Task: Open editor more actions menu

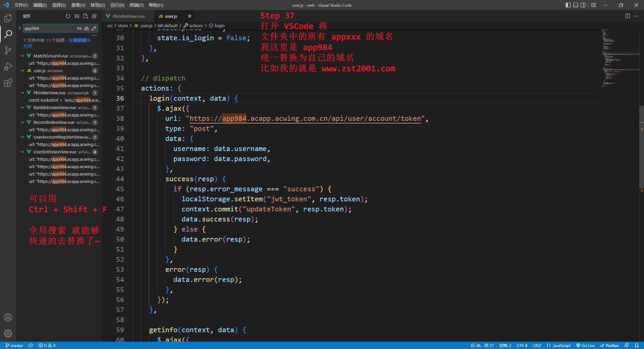Action: 636,16
